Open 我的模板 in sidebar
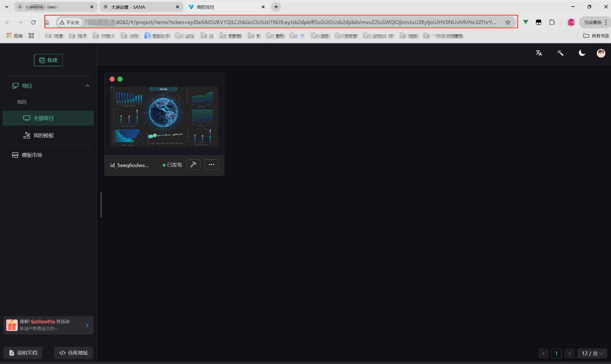 pos(43,135)
